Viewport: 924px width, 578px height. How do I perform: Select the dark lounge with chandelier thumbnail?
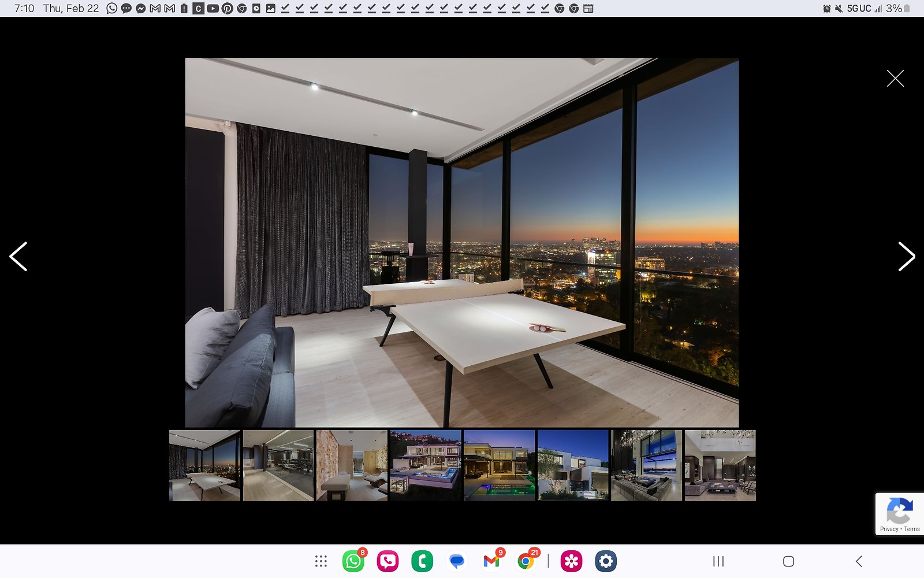tap(646, 465)
